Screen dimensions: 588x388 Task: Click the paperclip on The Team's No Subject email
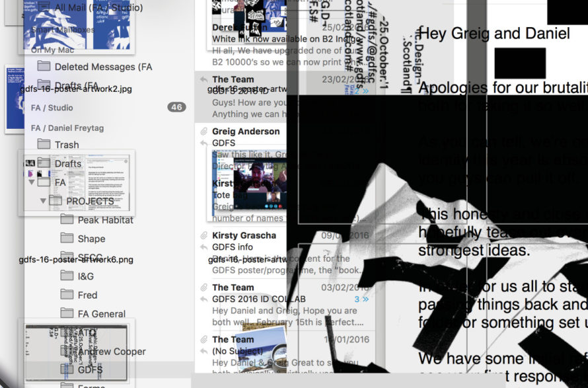(203, 340)
